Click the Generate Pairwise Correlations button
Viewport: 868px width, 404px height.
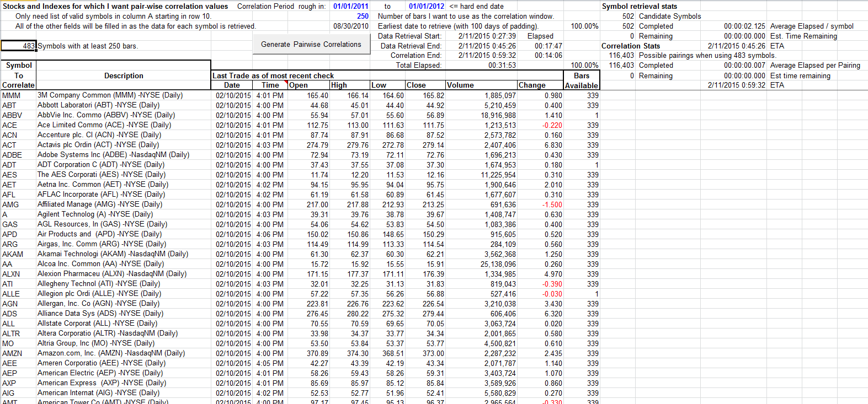(311, 45)
